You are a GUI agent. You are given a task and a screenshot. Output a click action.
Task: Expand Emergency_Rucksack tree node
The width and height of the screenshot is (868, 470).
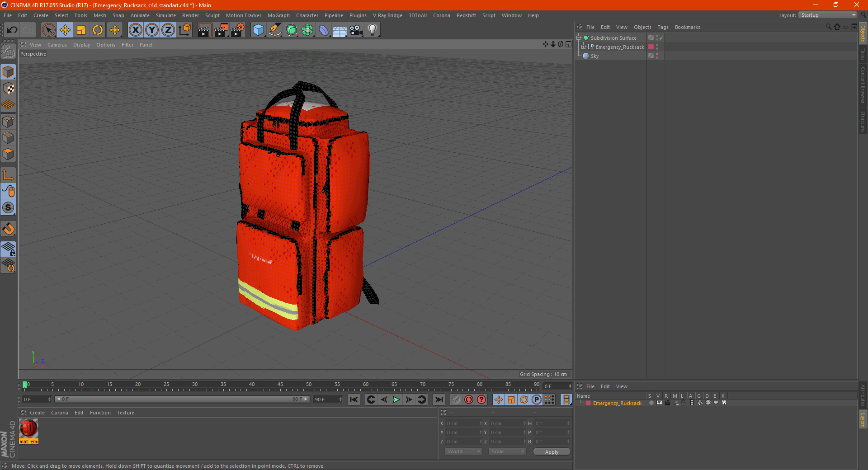pyautogui.click(x=584, y=47)
